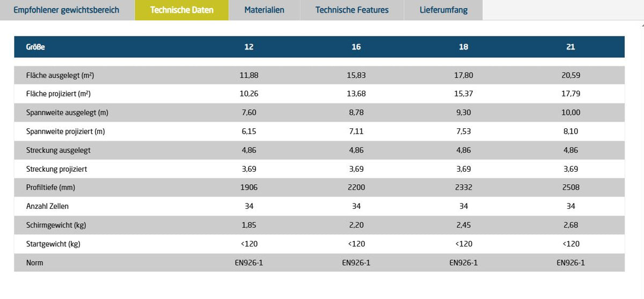Click the Spannweite ausgelegt (m) label
Screen dimensions: 644x299
[x=68, y=113]
